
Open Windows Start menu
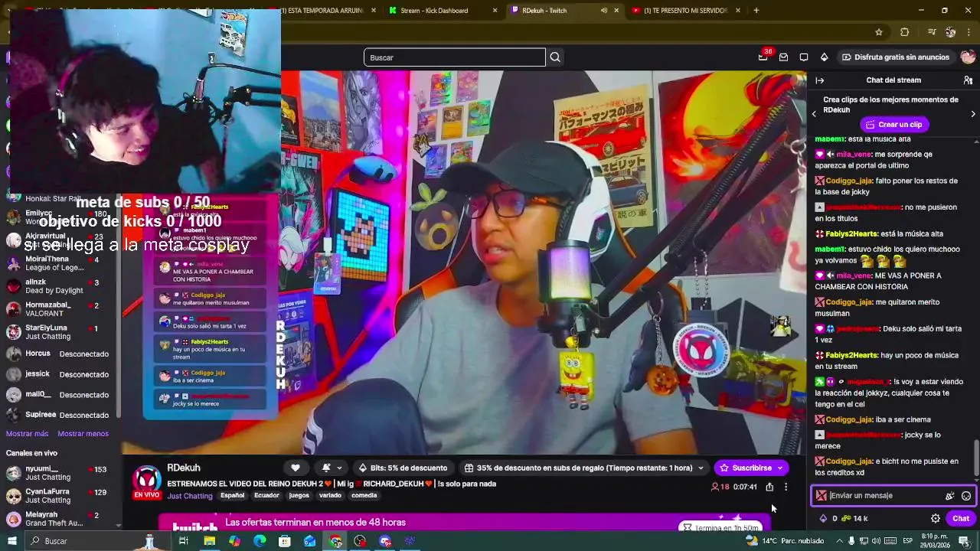tap(12, 541)
